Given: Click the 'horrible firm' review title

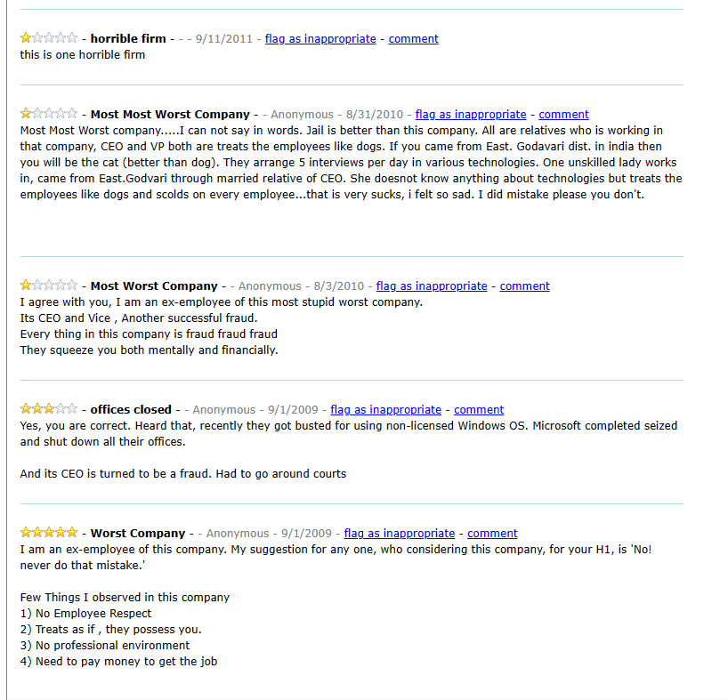Looking at the screenshot, I should click(128, 39).
